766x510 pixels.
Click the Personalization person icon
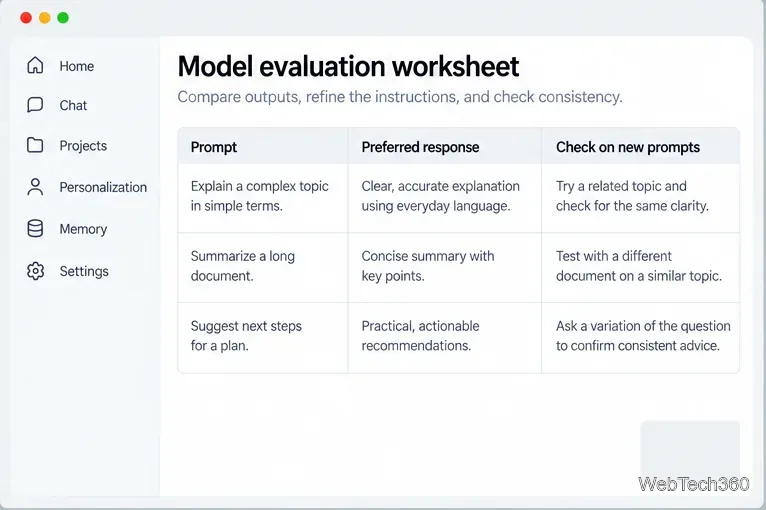pos(35,187)
